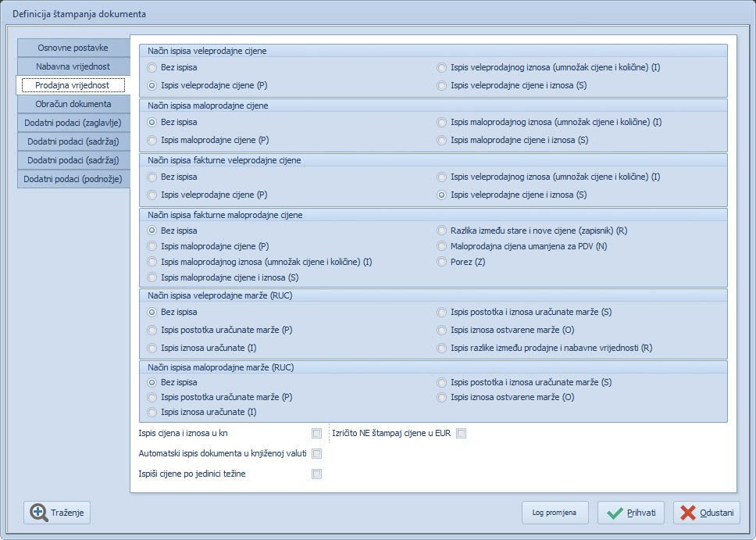
Task: Click Odustani red X button
Action: [706, 513]
